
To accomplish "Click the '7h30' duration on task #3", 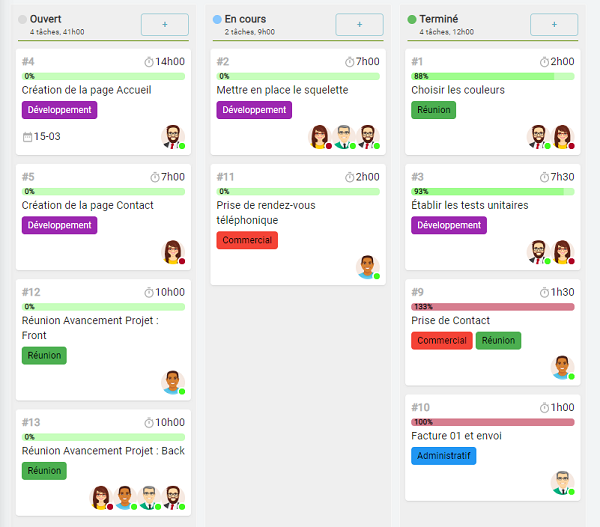I will coord(562,177).
